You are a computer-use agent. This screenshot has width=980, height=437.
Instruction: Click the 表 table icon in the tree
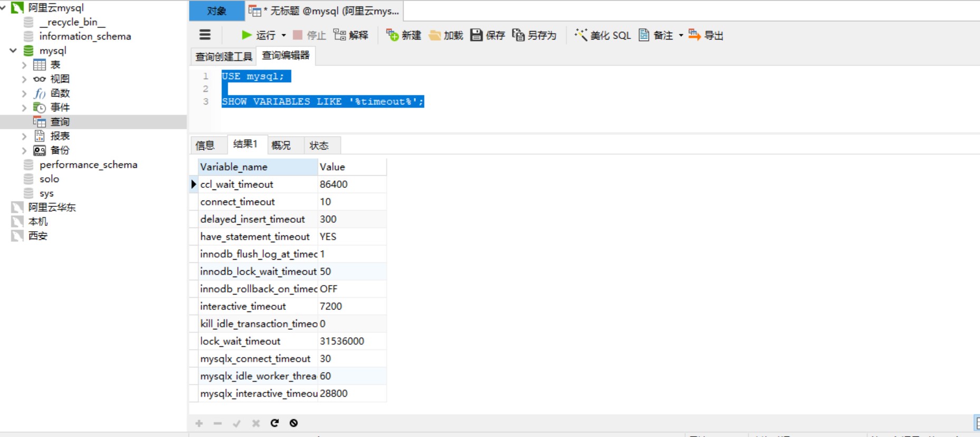pos(40,65)
